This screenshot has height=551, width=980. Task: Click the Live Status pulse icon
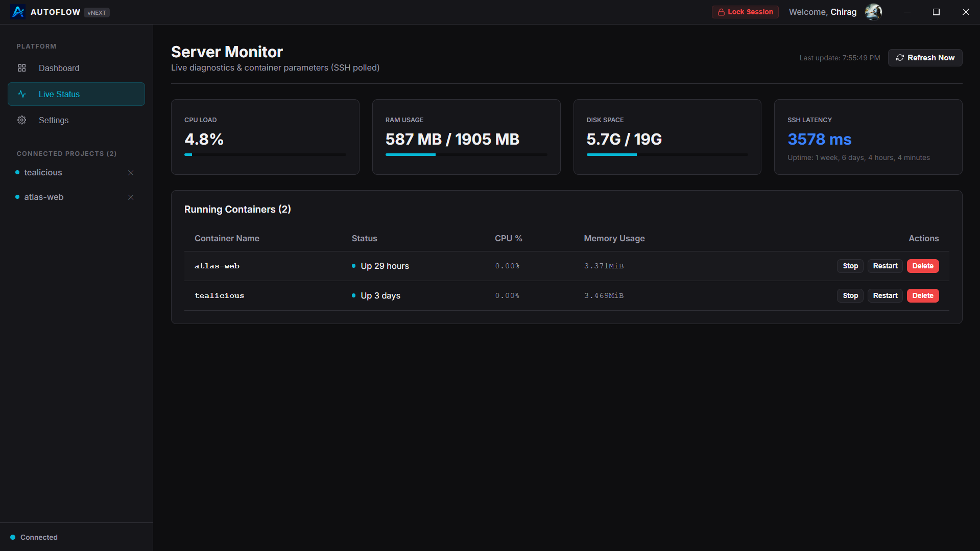tap(22, 94)
